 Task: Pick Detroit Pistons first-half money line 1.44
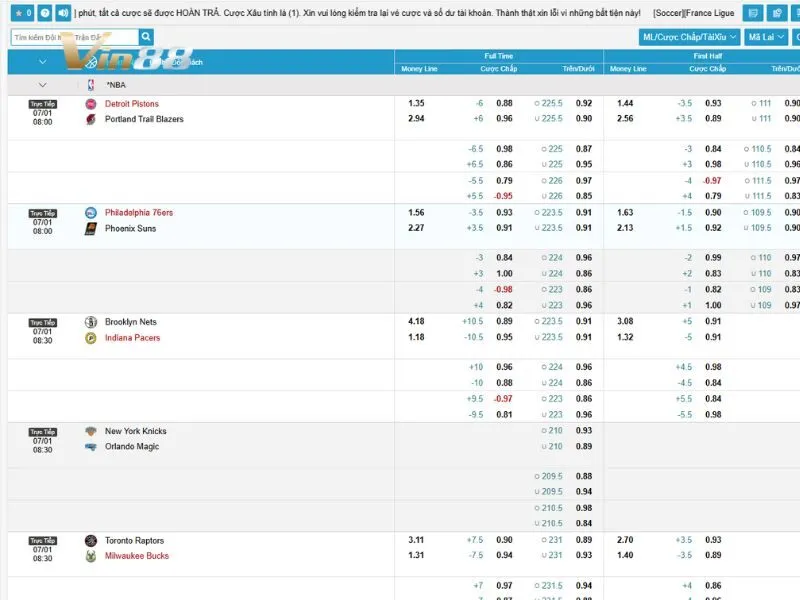point(625,103)
